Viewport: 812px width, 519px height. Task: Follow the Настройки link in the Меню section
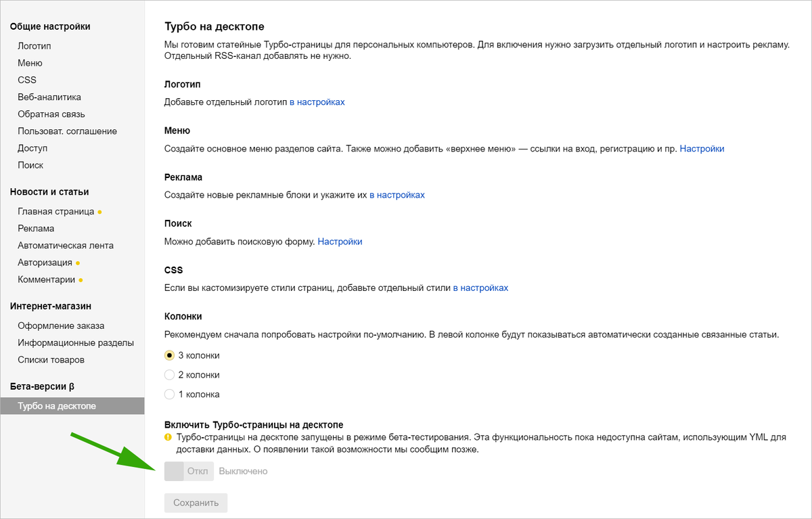[x=702, y=149]
